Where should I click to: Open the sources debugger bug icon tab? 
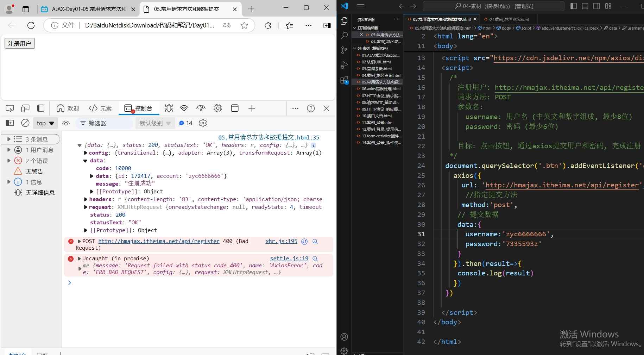click(x=169, y=108)
